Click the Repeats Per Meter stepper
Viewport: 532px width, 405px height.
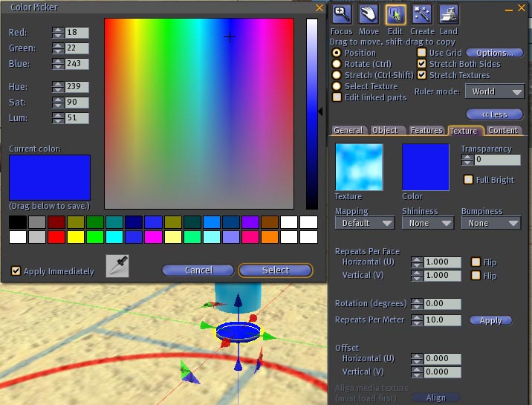417,320
